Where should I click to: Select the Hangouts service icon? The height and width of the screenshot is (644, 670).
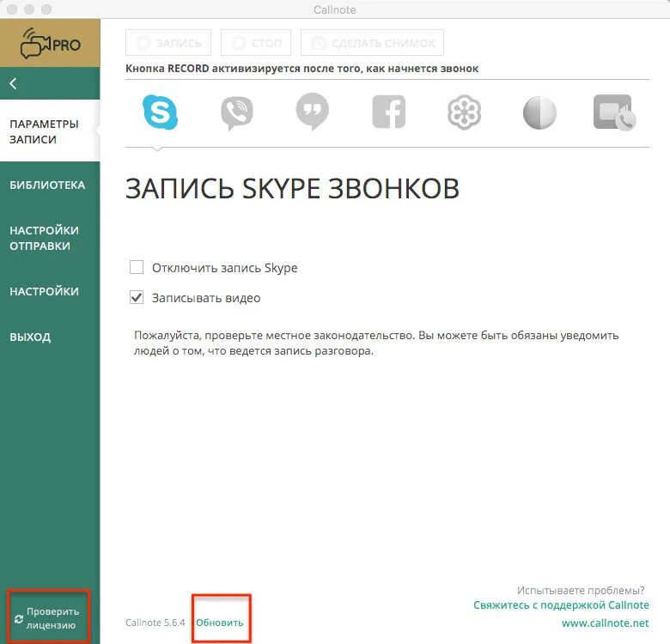313,112
